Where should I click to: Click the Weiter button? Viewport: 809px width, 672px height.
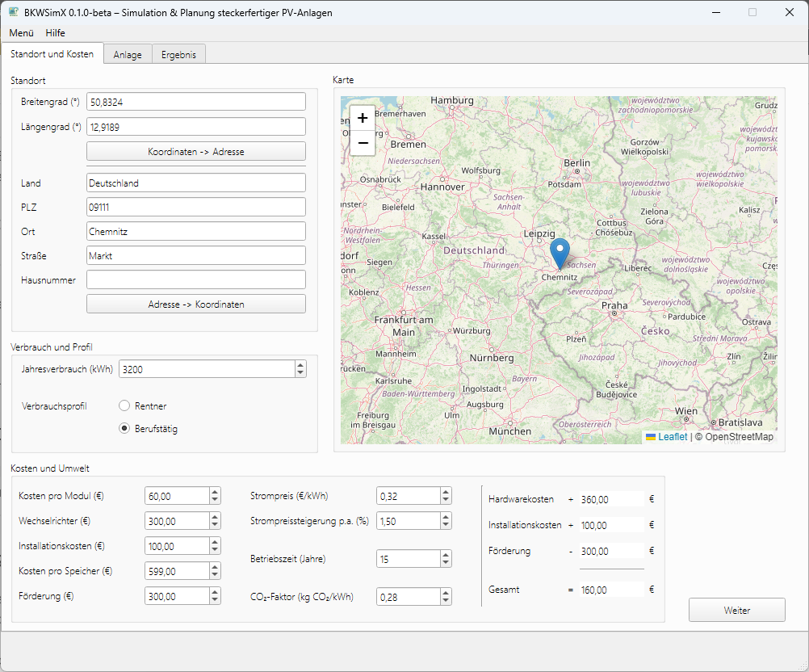pos(737,610)
